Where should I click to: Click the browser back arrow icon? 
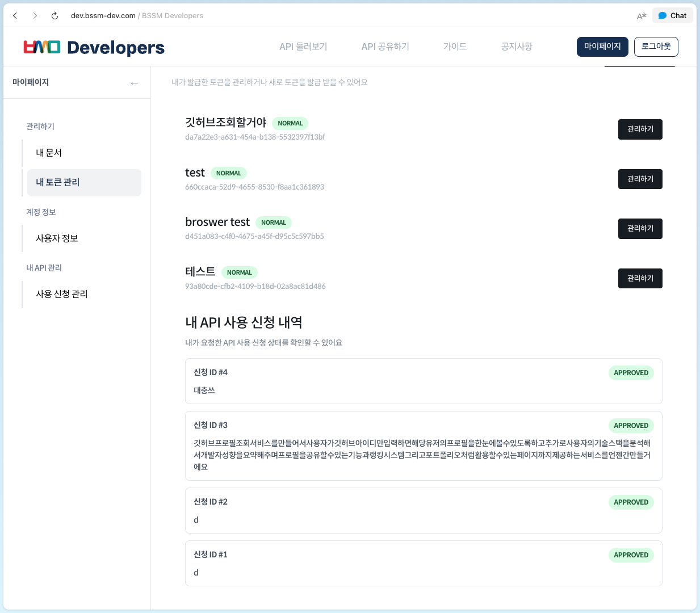(15, 16)
